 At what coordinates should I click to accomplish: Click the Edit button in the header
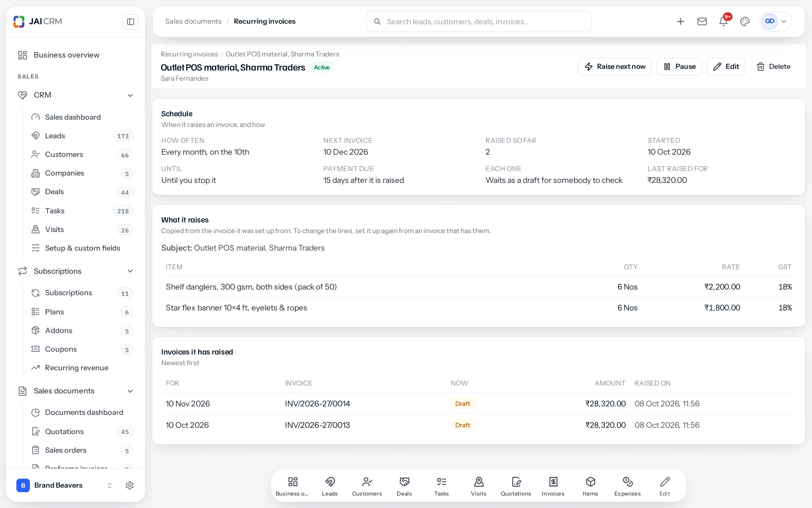pyautogui.click(x=726, y=67)
